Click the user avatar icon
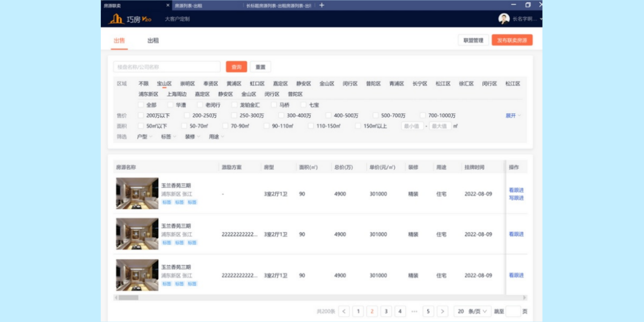 (503, 19)
